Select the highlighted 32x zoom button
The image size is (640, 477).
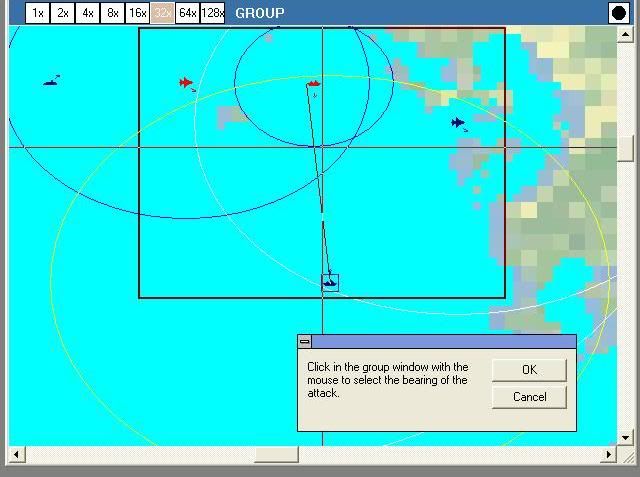162,13
